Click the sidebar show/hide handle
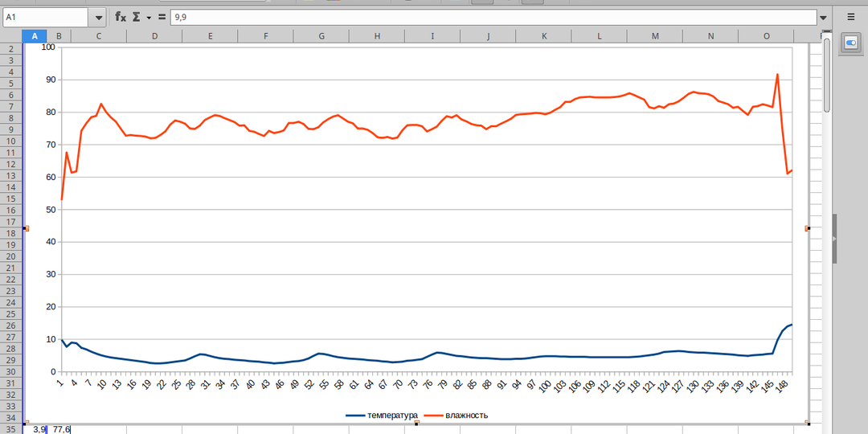 coord(835,240)
